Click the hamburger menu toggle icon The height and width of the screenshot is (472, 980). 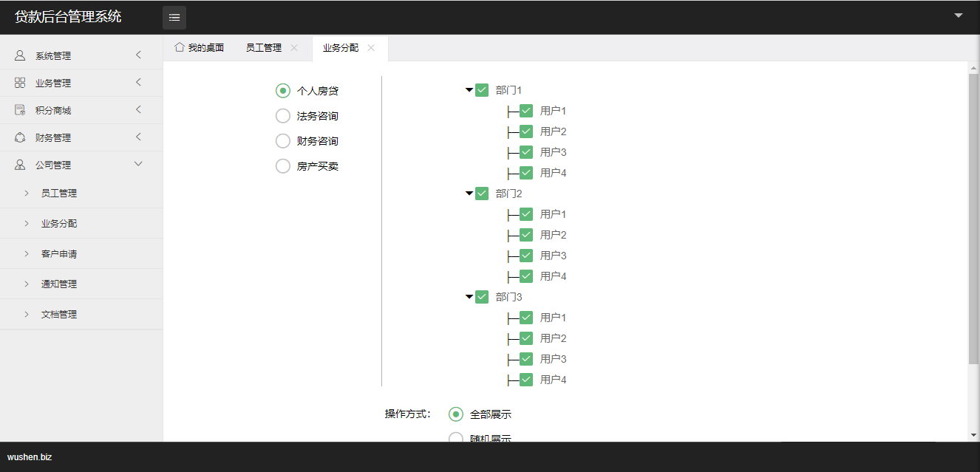coord(174,18)
